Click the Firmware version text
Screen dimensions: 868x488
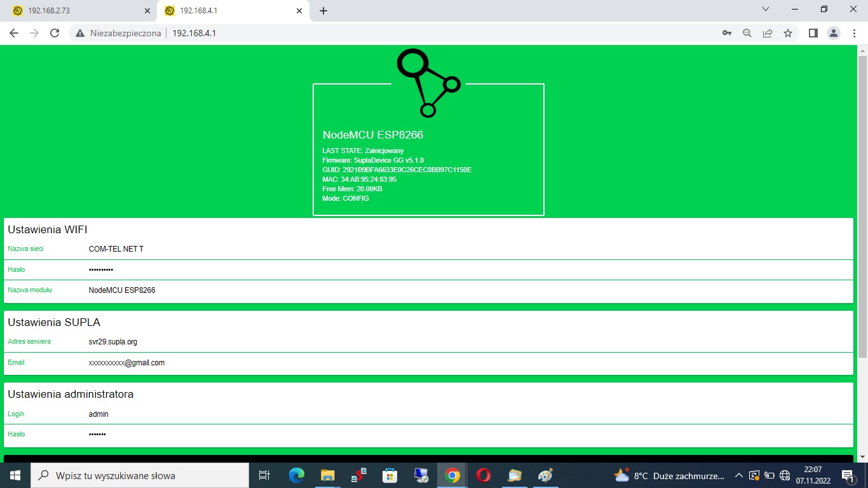click(373, 160)
